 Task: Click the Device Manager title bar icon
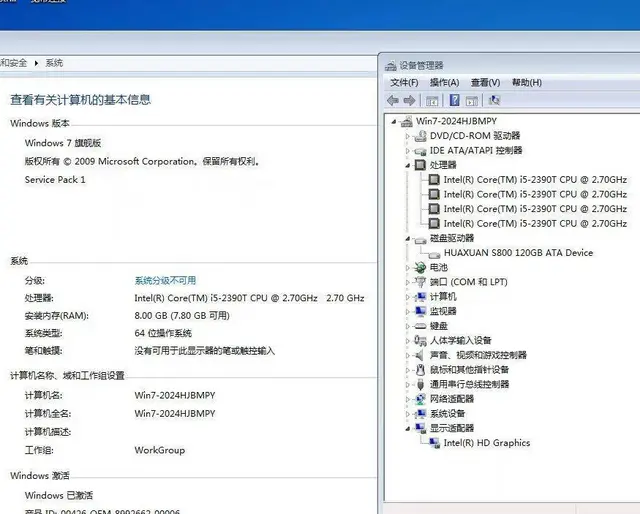click(x=391, y=65)
